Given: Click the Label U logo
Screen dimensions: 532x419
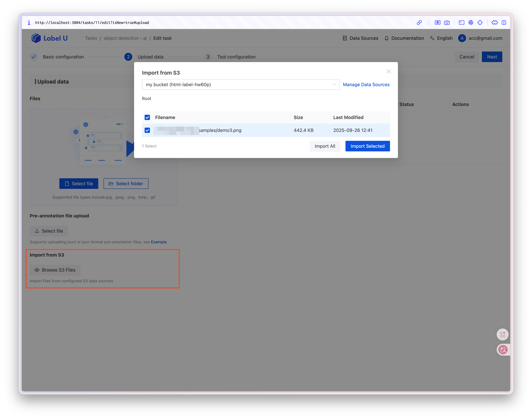Looking at the screenshot, I should 49,38.
